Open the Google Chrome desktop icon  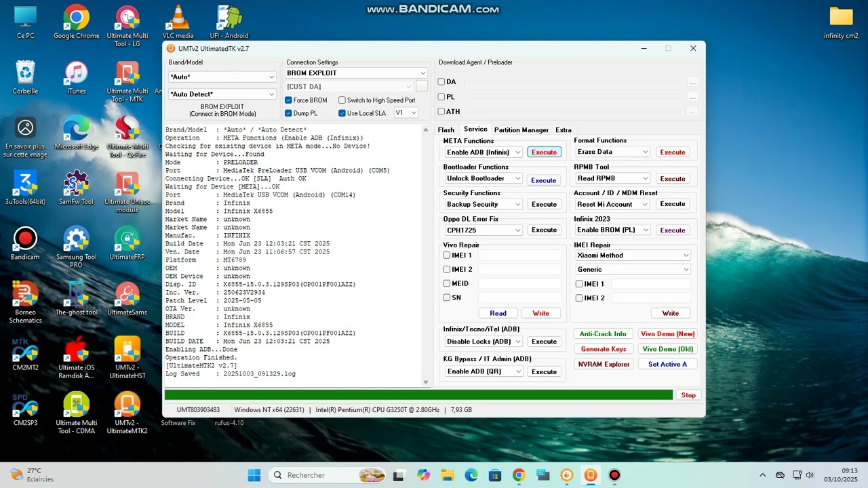(x=76, y=22)
